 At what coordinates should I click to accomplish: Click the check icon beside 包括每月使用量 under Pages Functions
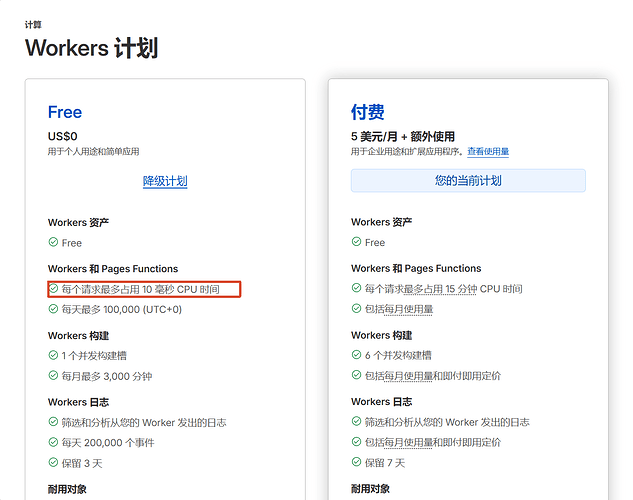coord(356,309)
